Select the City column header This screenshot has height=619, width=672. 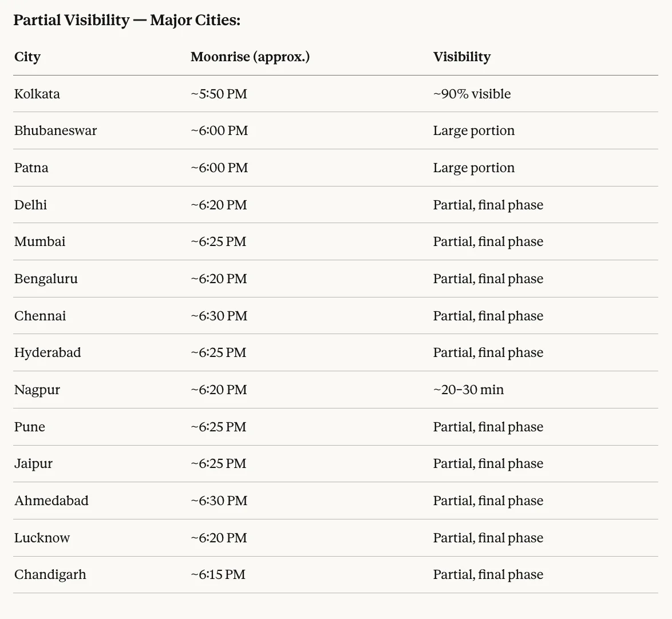(27, 57)
